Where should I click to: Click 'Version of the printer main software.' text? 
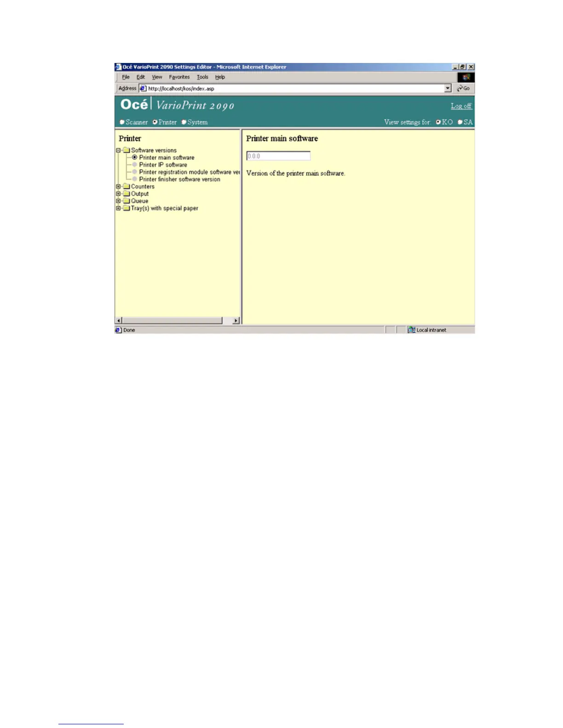(x=296, y=173)
